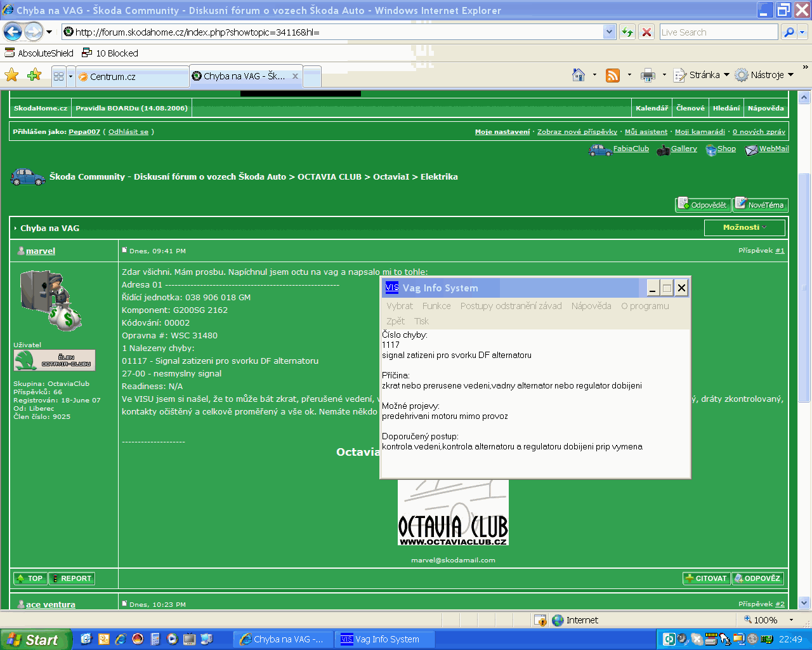Open the Možnosti topic options dropdown
The image size is (812, 650).
click(745, 227)
